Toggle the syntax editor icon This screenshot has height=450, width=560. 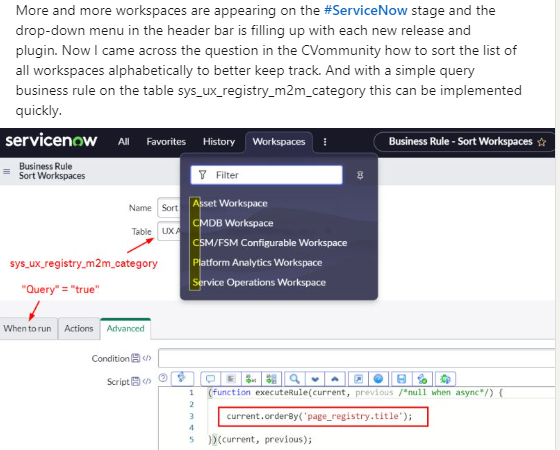coord(182,378)
